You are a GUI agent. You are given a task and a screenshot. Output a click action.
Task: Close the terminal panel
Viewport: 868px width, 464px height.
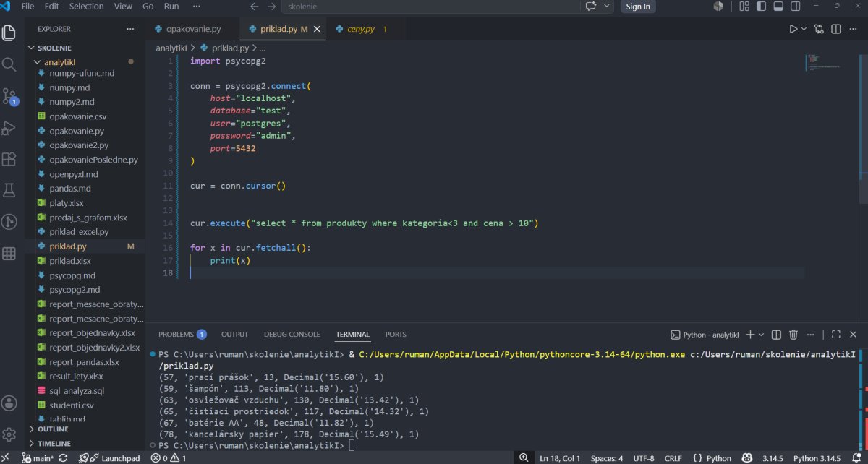(854, 335)
